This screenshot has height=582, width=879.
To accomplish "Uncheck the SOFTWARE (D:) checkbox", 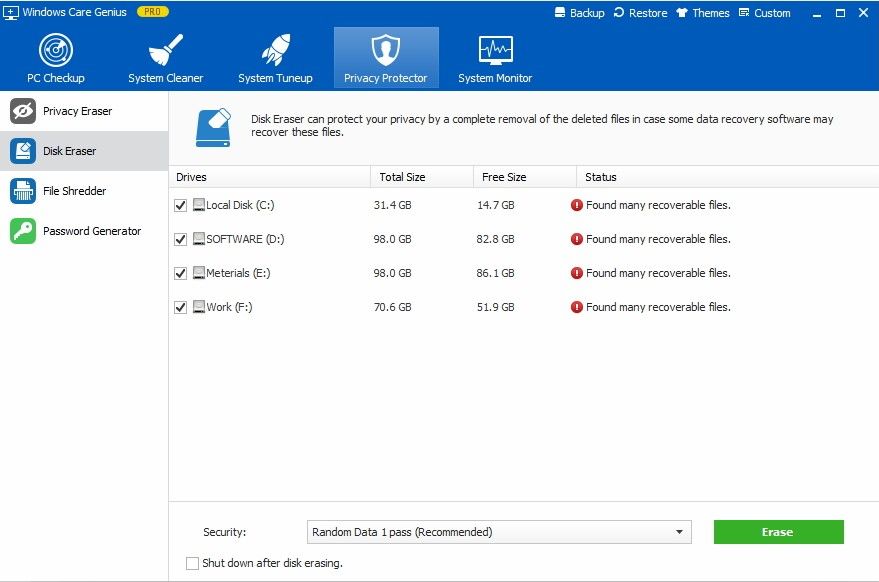I will coord(181,239).
